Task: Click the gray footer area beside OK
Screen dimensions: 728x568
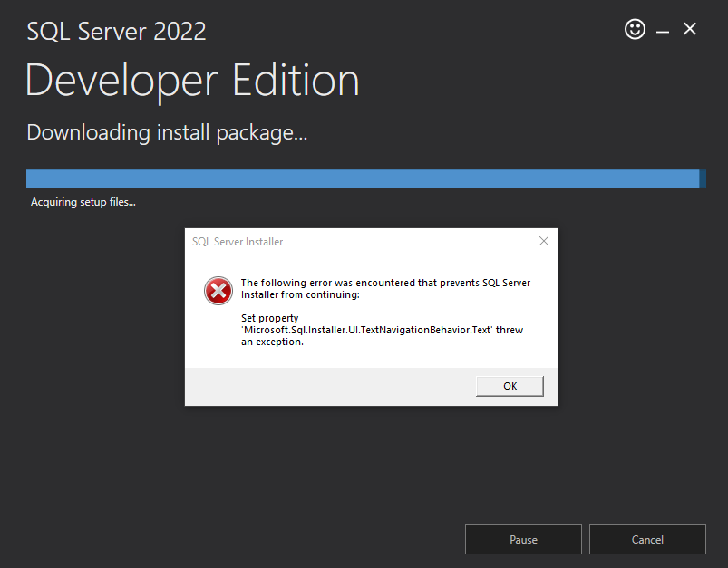Action: [x=326, y=386]
